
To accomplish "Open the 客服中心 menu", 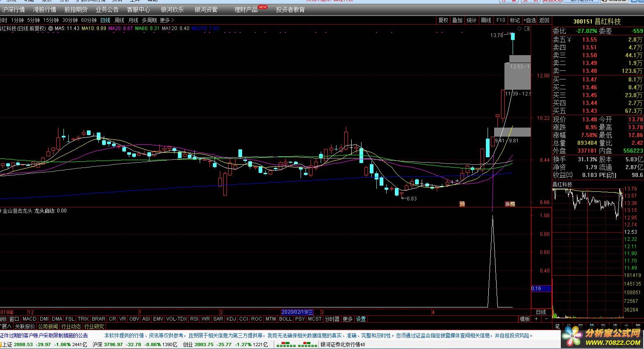I will pos(138,9).
